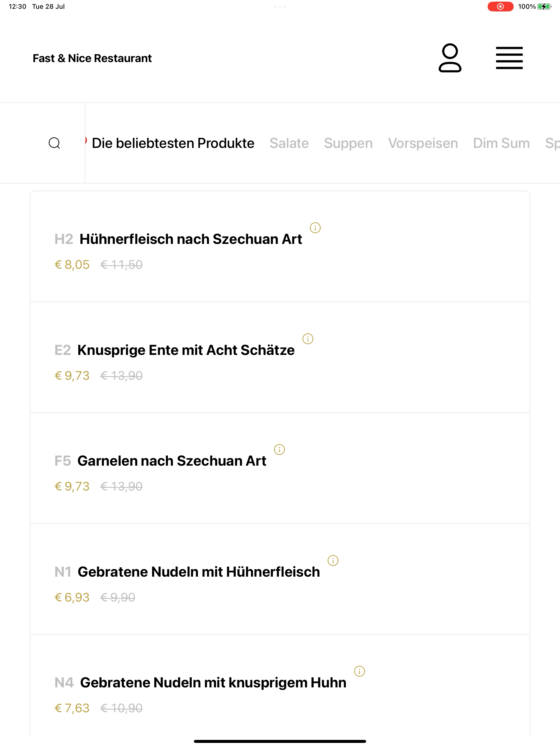Choose F5 Garnelen nach Szechuan Art

(x=280, y=468)
